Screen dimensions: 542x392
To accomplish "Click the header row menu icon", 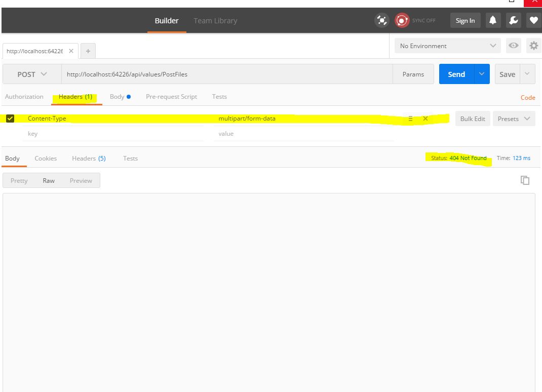I will click(410, 118).
